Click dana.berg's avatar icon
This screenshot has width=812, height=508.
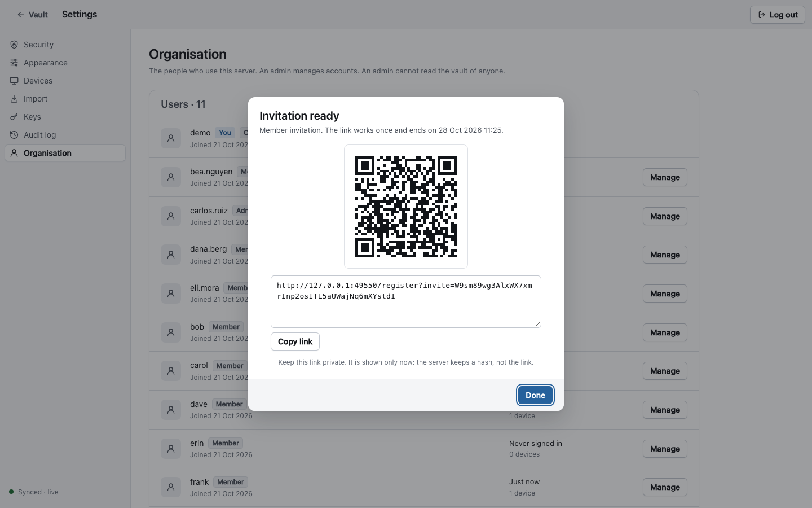point(171,255)
